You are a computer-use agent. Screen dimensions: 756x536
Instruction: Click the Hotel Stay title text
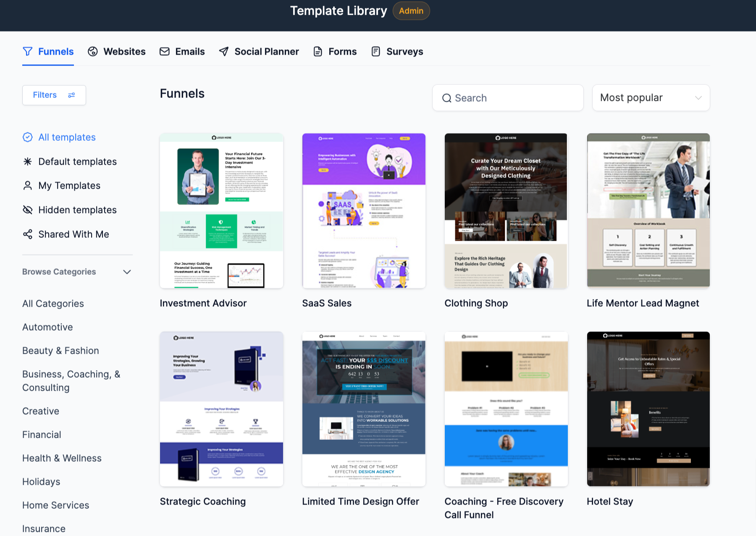click(x=609, y=501)
